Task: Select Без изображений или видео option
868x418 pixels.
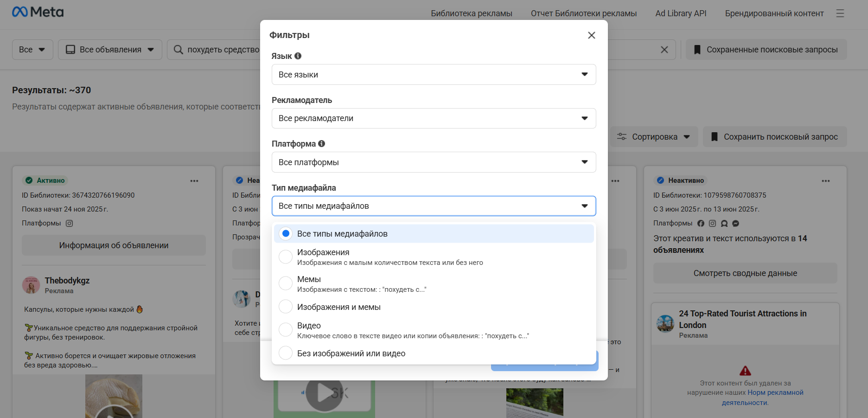Action: (x=286, y=354)
